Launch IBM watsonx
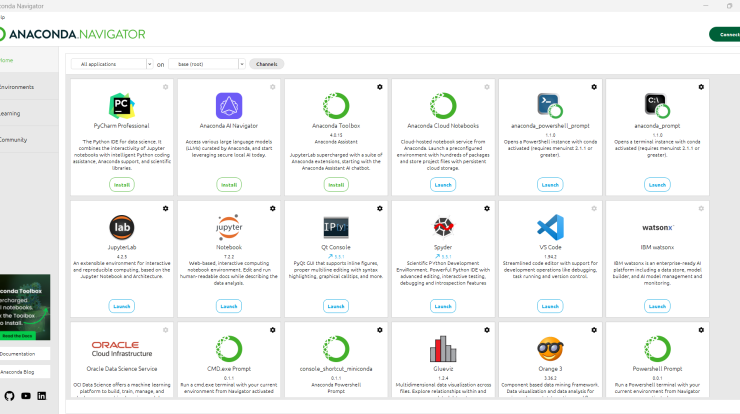Image resolution: width=740 pixels, height=414 pixels. click(657, 306)
